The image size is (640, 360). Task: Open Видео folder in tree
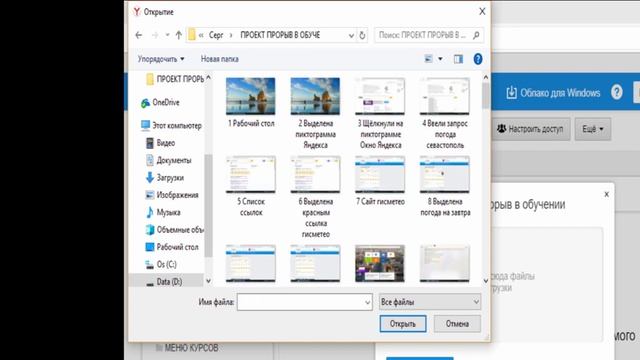coord(160,143)
